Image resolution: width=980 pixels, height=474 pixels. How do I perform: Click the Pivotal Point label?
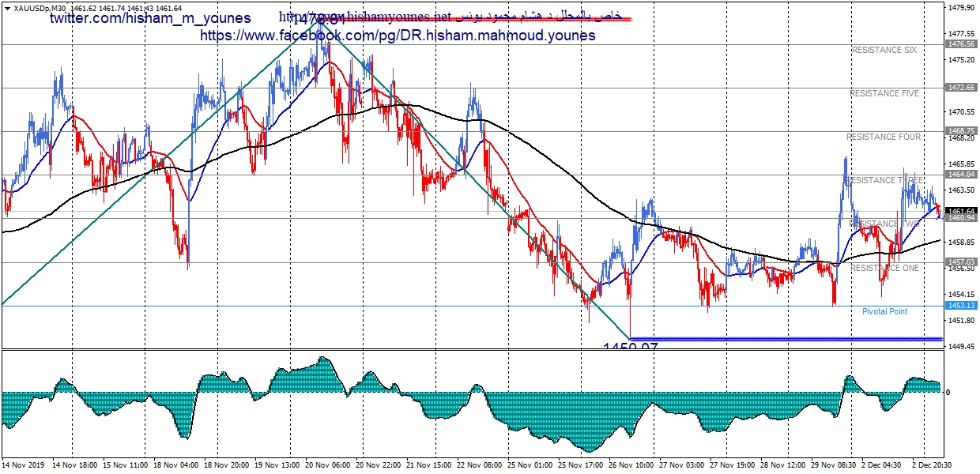884,311
